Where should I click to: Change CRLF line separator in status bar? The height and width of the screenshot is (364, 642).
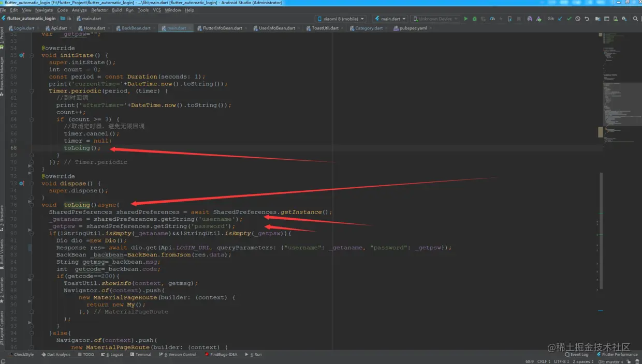544,361
